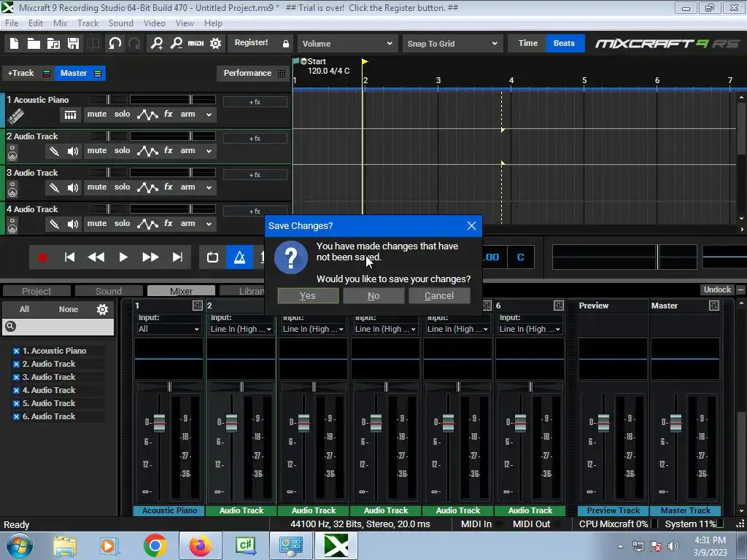Open the Snap To Grid dropdown
The height and width of the screenshot is (560, 747).
[452, 44]
